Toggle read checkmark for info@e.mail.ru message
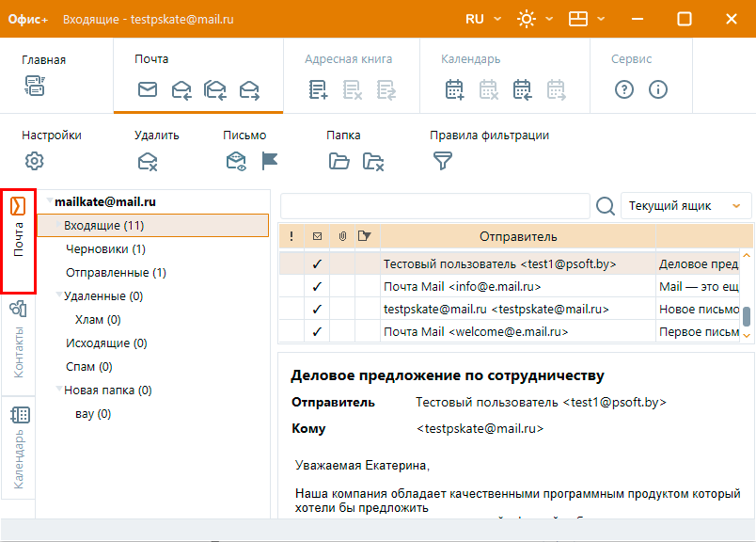 point(317,286)
